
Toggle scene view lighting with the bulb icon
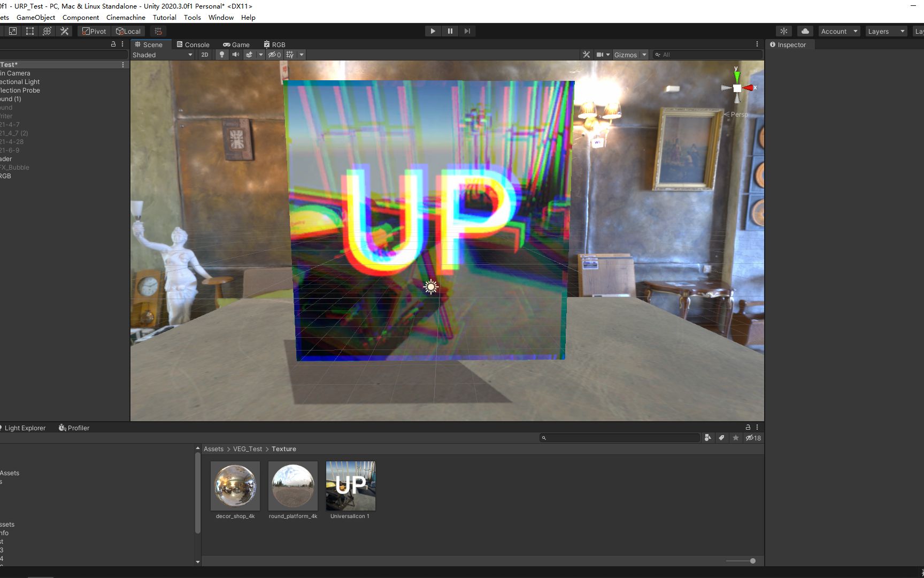click(221, 55)
